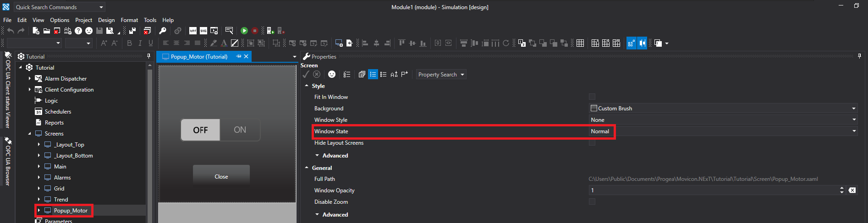
Task: Open the Quick Search Commands dropdown
Action: (101, 7)
